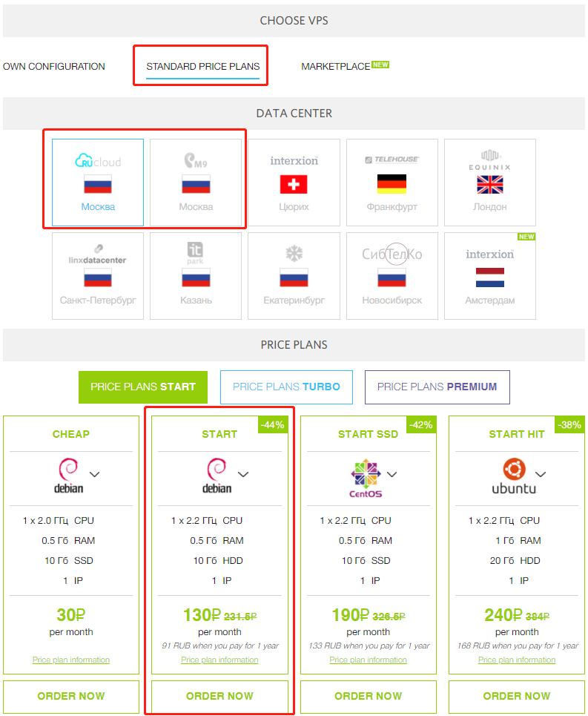The height and width of the screenshot is (716, 588).
Task: Choose the Yekaterinburg snowflake data center
Action: [x=294, y=276]
